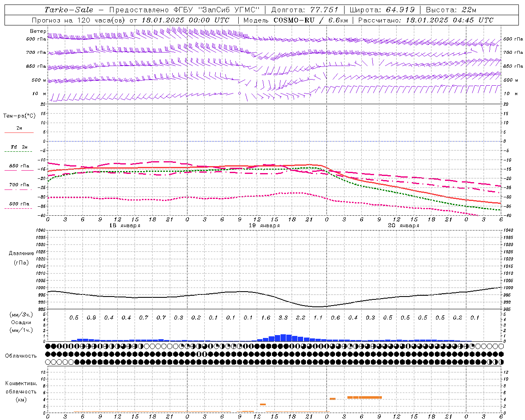Click the 19 января date label
This screenshot has height=420, width=525.
tap(264, 226)
